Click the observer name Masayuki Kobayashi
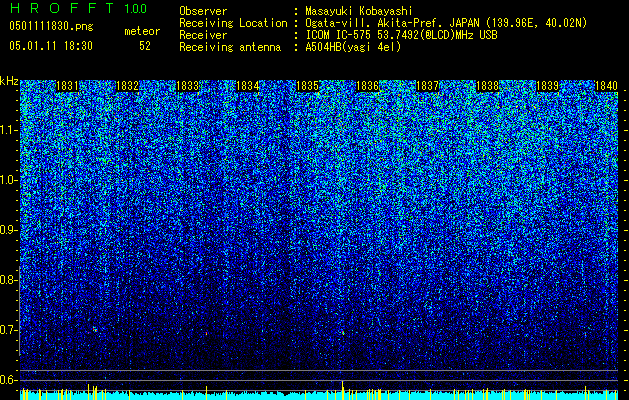The height and width of the screenshot is (400, 629). coord(359,11)
